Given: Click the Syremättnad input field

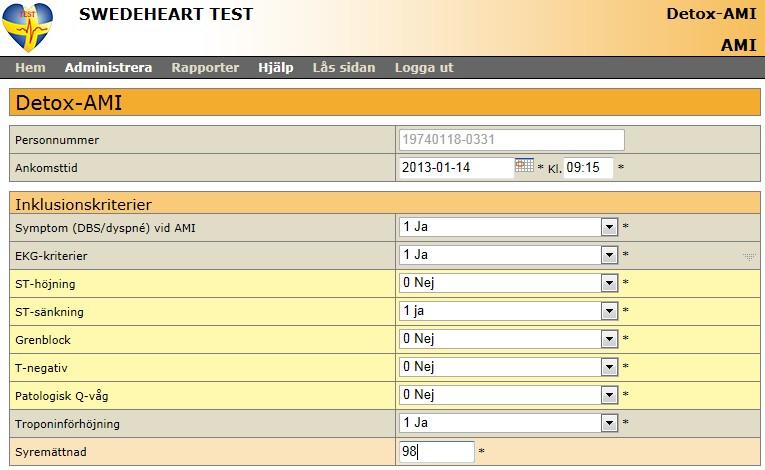Looking at the screenshot, I should click(x=437, y=451).
